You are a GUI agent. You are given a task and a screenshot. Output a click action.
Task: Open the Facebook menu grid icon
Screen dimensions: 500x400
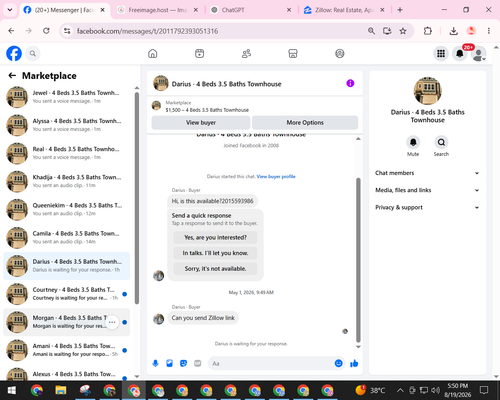point(441,53)
